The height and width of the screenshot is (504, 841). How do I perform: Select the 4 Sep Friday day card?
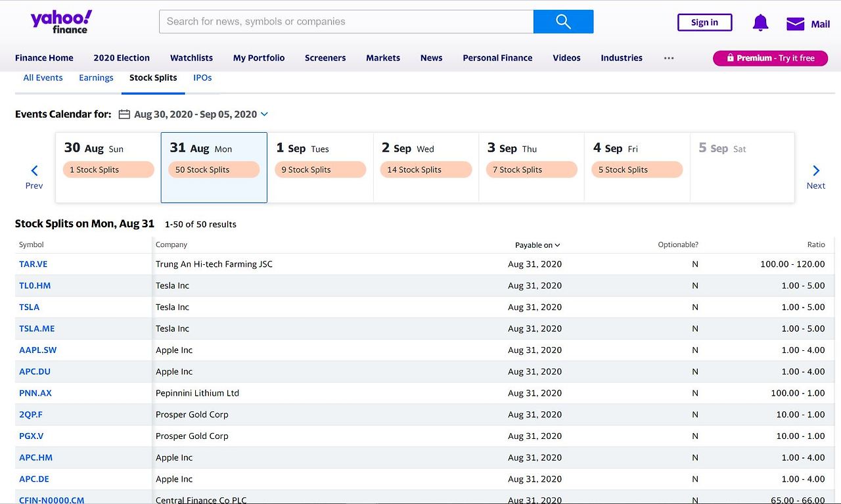637,168
